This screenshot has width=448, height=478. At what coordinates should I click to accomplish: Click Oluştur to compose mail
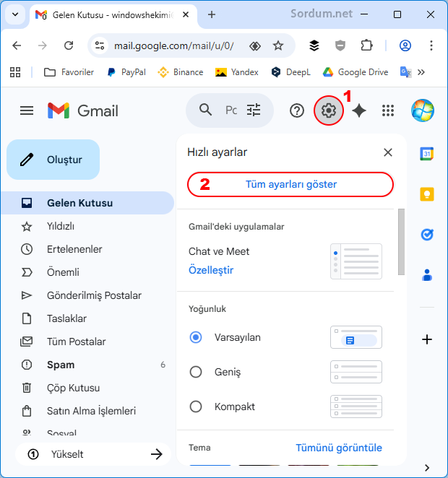point(53,160)
